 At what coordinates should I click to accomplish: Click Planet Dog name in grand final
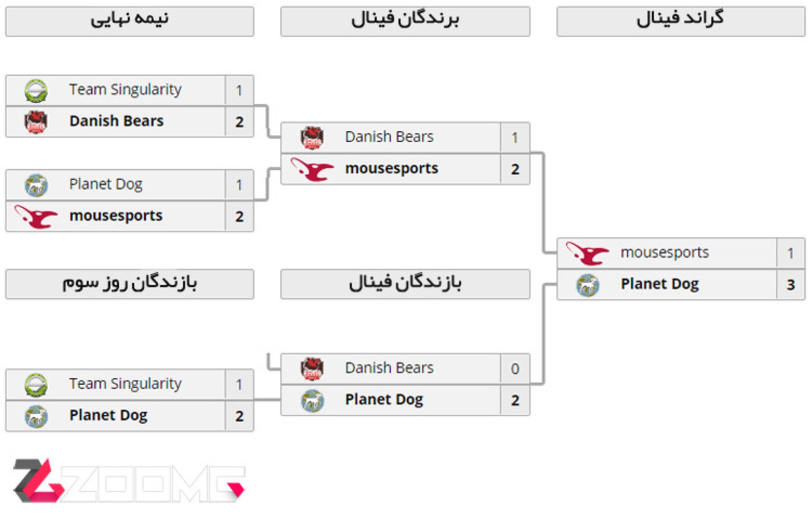[660, 284]
